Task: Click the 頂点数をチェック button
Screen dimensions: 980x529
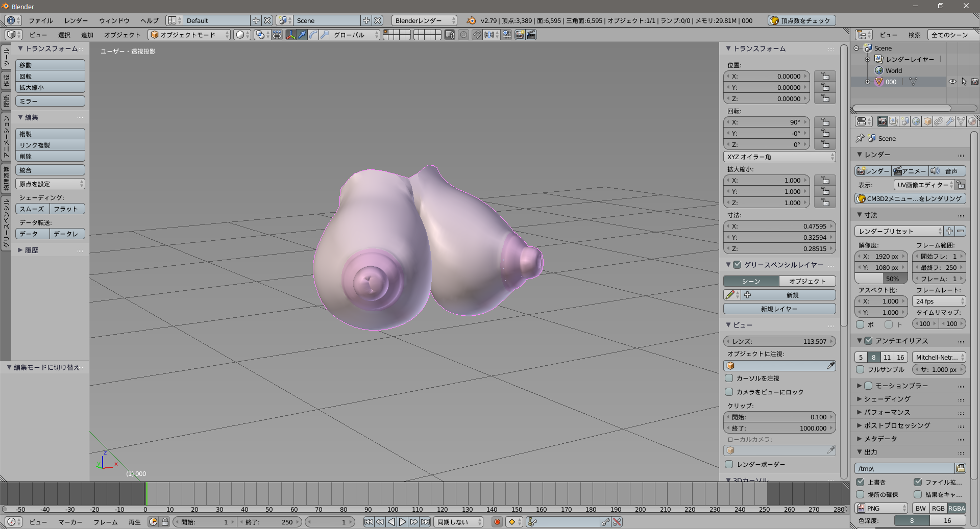Action: [801, 21]
